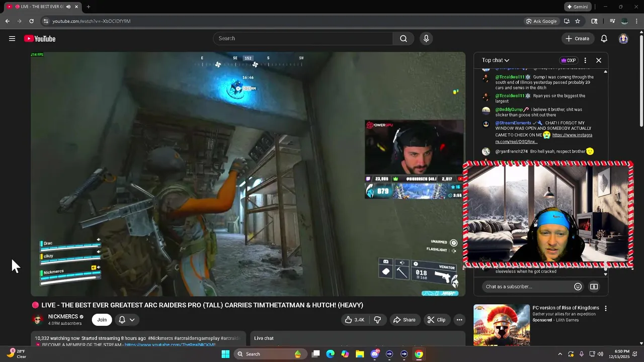Screen dimensions: 644x362
Task: Click the Create button
Action: (x=578, y=39)
